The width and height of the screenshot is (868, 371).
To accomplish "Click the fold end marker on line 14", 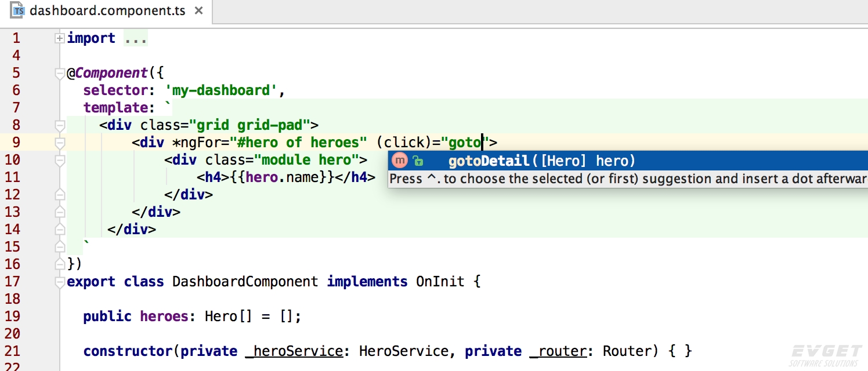I will [x=59, y=230].
